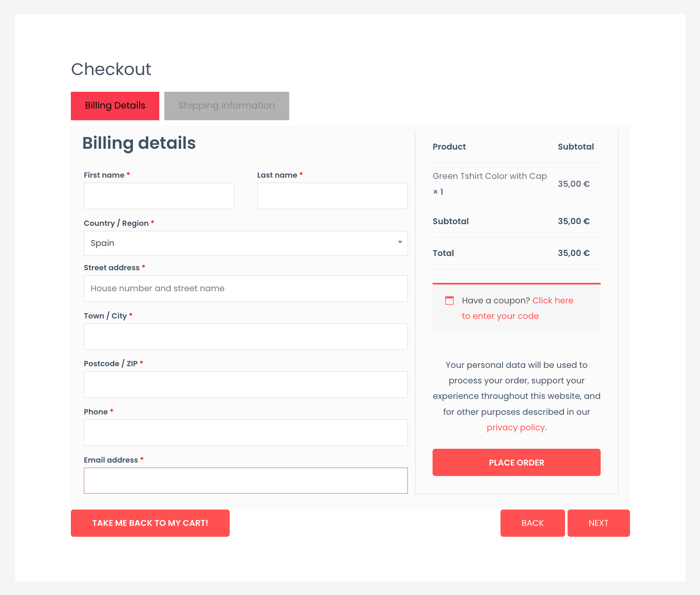Focus the First name input field
The width and height of the screenshot is (700, 595).
pyautogui.click(x=159, y=196)
